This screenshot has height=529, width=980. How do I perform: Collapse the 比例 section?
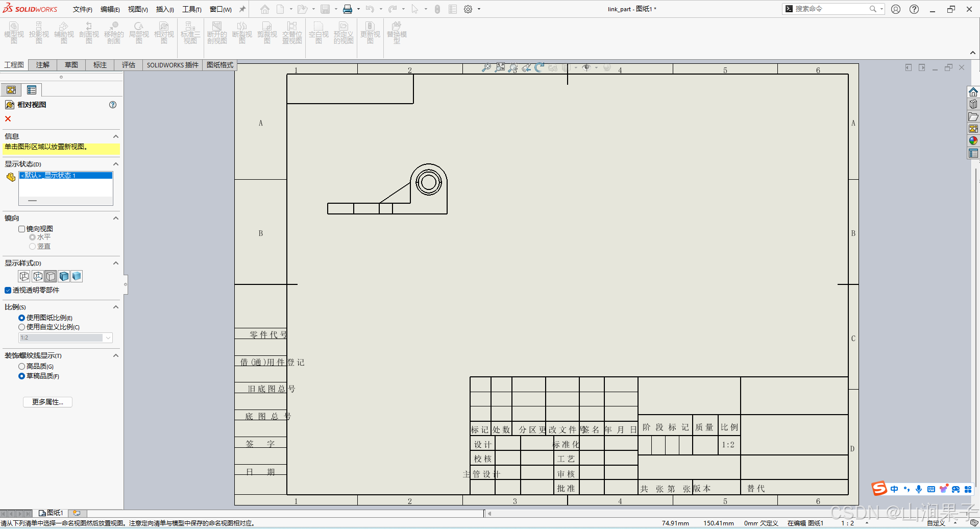116,307
